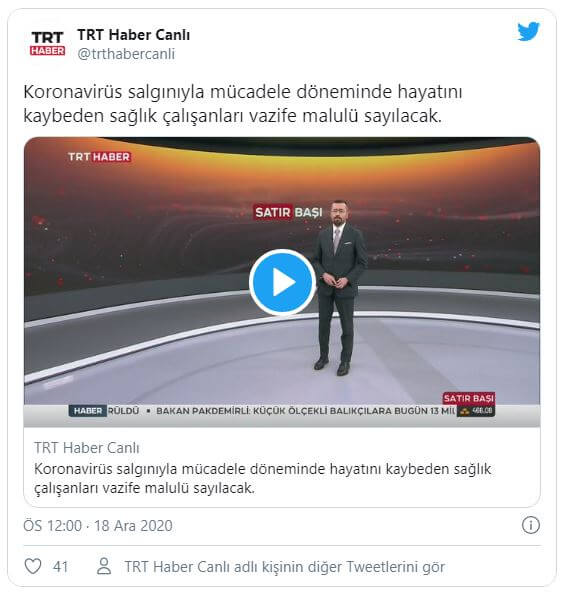The height and width of the screenshot is (595, 564).
Task: Click the video card description text
Action: [x=263, y=479]
